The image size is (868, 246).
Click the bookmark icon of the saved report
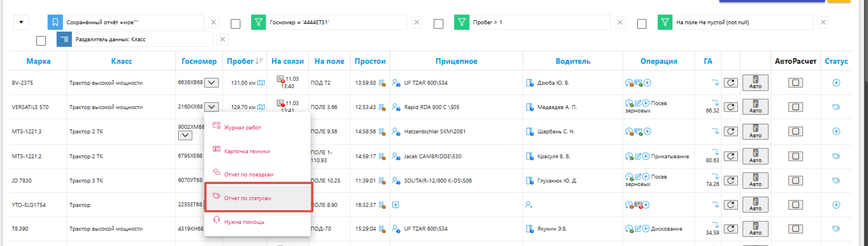pyautogui.click(x=55, y=23)
